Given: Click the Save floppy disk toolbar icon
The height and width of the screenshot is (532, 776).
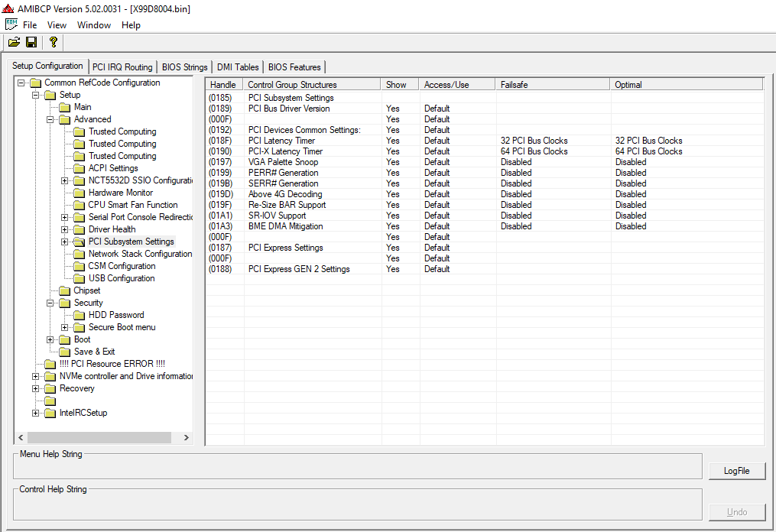Looking at the screenshot, I should pyautogui.click(x=31, y=43).
